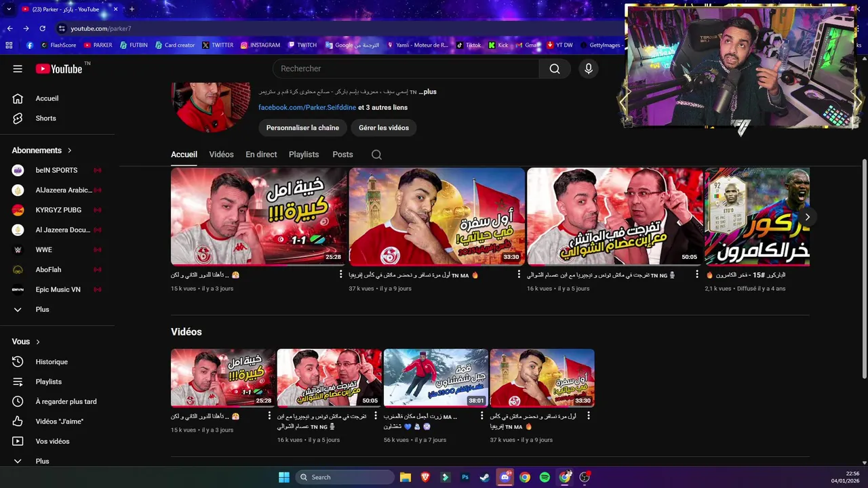
Task: Open options menu for 25:28 featured video
Action: tap(341, 274)
